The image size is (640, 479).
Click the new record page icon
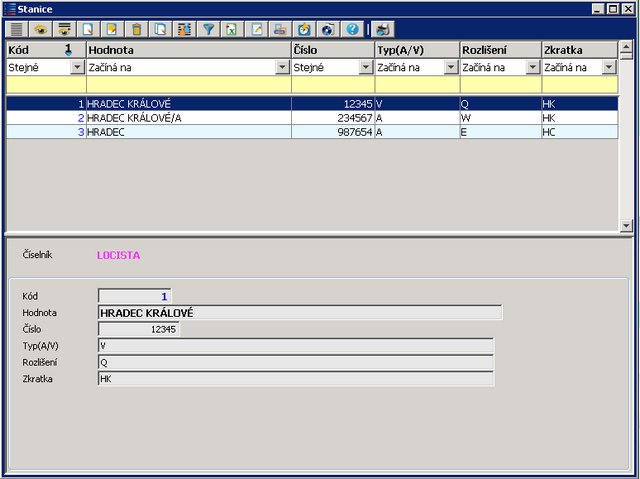[89, 29]
